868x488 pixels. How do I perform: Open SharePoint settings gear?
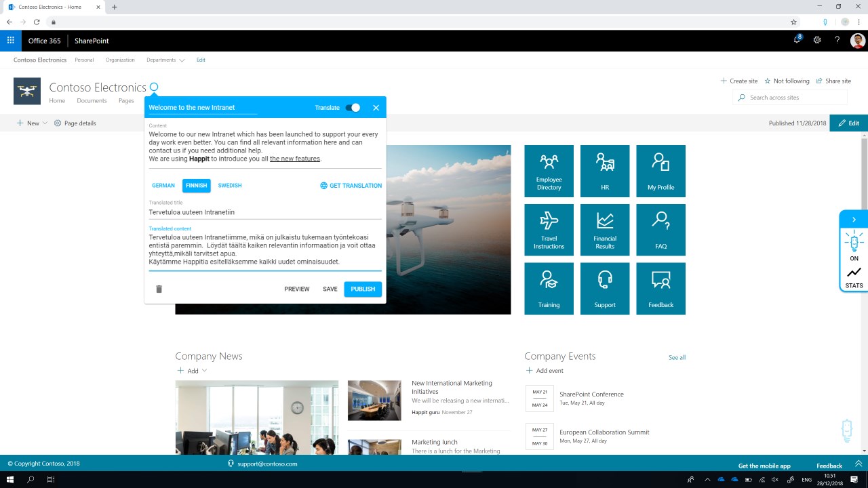(x=817, y=41)
